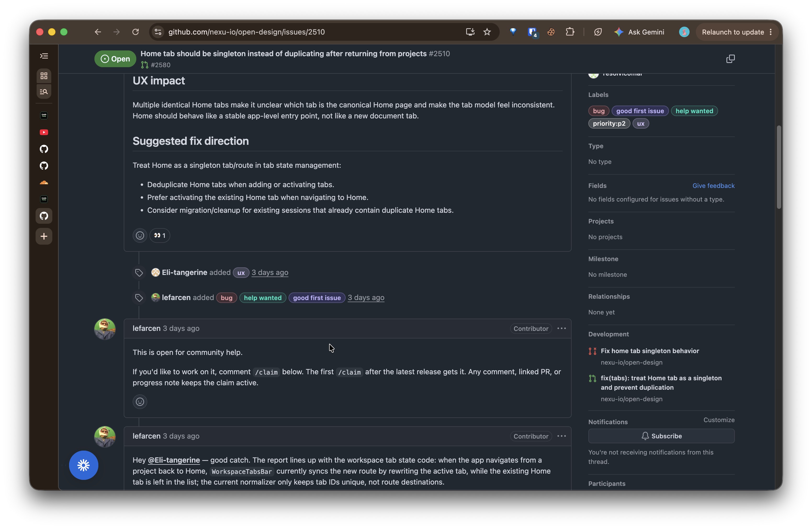Open Eli-tangerine's profile from timeline
This screenshot has width=812, height=529.
pos(184,273)
